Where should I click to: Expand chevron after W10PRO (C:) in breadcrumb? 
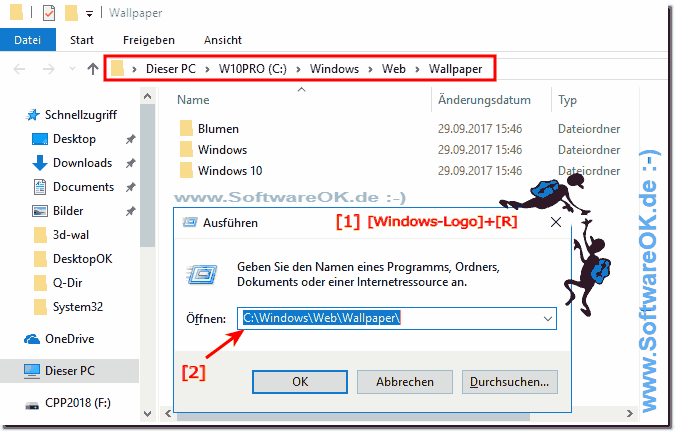point(298,69)
